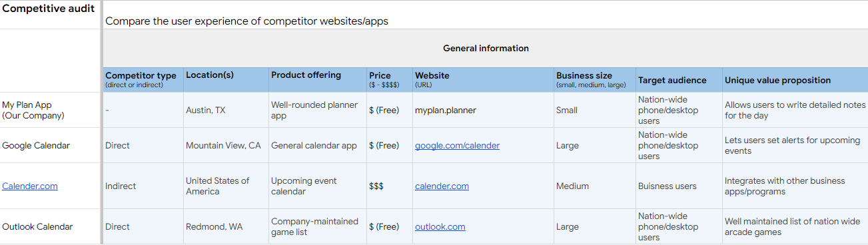Select the Austin, TX location cell
Screen dimensions: 868x245
pyautogui.click(x=226, y=110)
